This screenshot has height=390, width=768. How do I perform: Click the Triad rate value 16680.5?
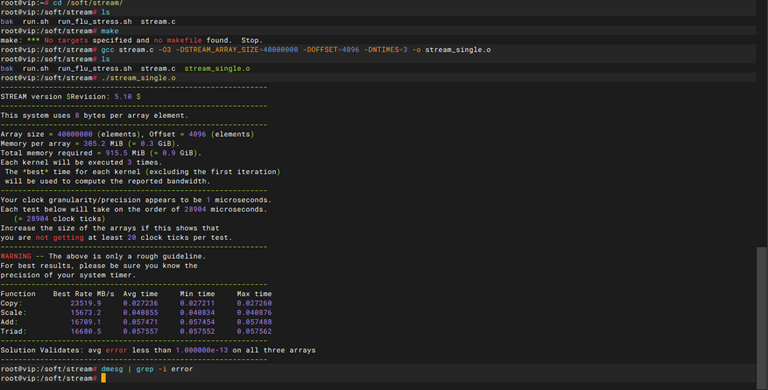pos(86,331)
